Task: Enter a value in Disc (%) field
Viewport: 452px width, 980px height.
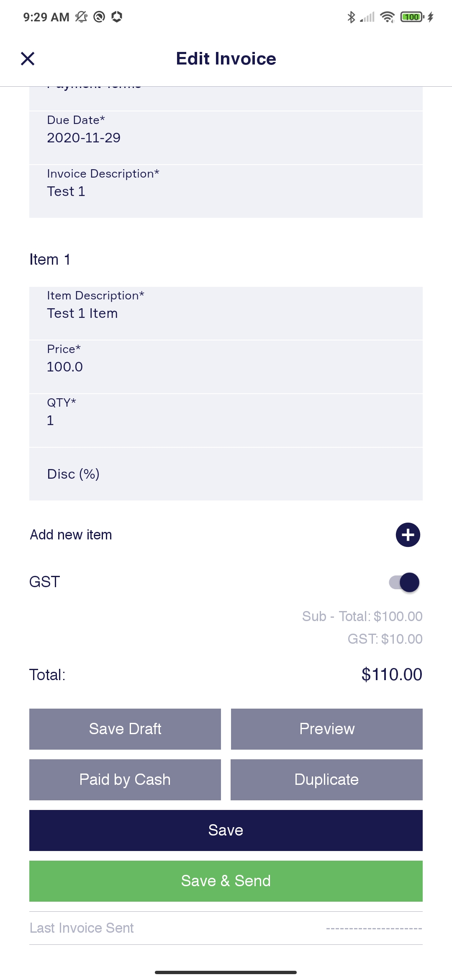Action: [226, 474]
